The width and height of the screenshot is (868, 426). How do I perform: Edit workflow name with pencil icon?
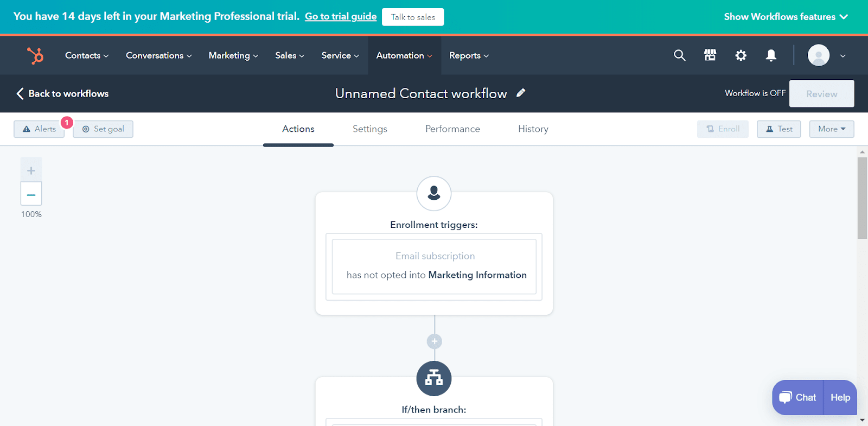pyautogui.click(x=521, y=93)
